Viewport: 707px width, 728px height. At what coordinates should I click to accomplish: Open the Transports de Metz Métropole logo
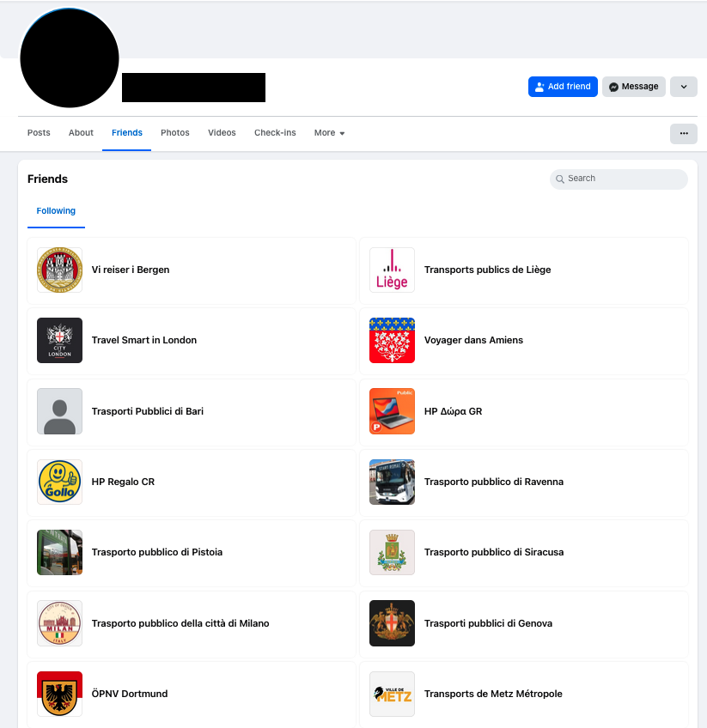pos(392,694)
